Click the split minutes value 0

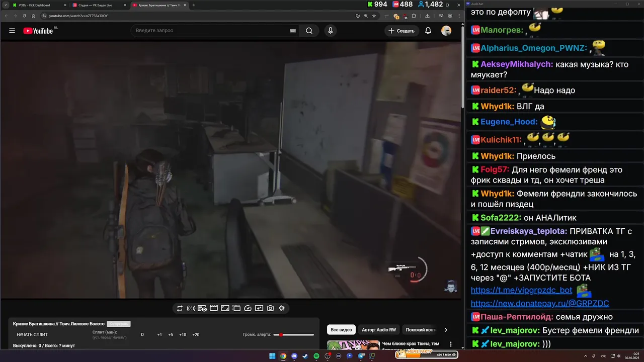point(142,334)
